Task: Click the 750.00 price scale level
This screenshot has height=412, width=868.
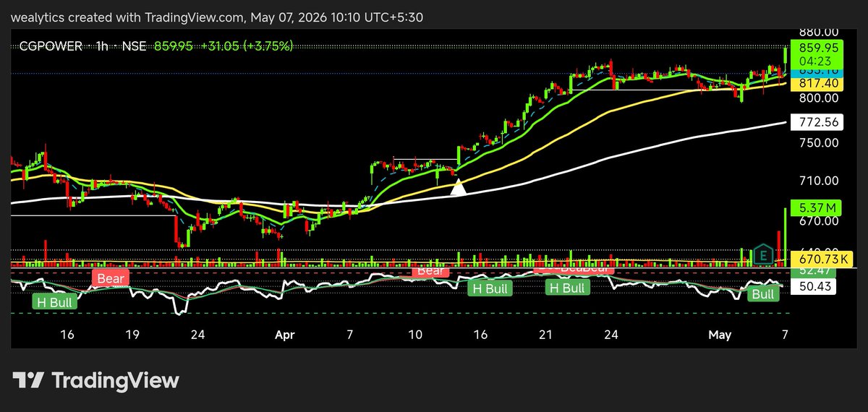Action: [819, 143]
